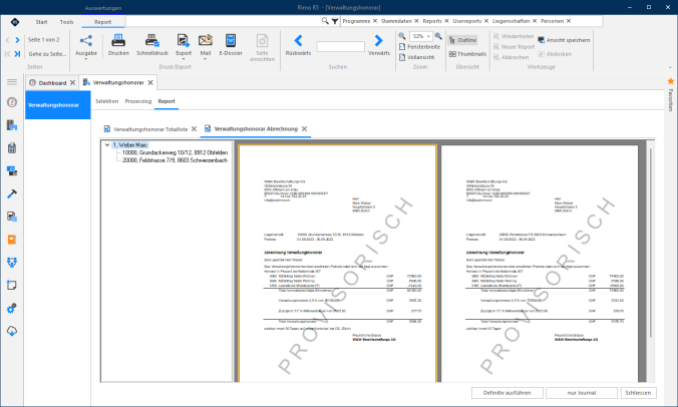
Task: Click the search text field
Action: pyautogui.click(x=341, y=46)
